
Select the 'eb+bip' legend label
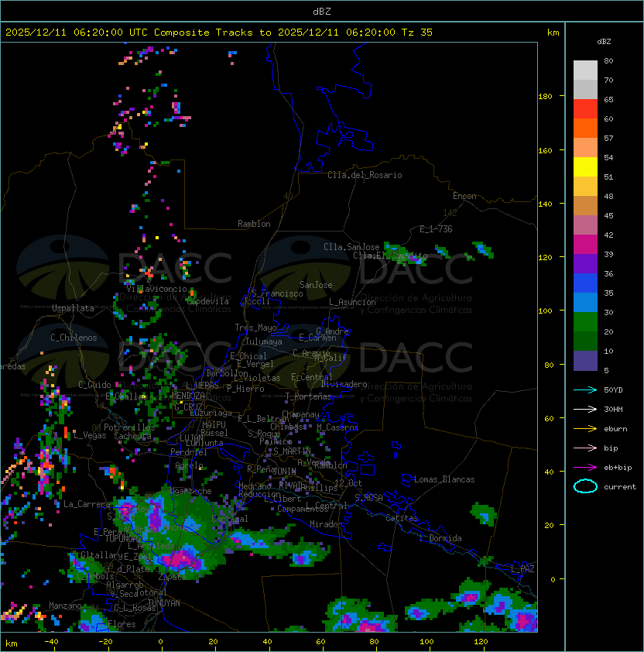point(618,468)
